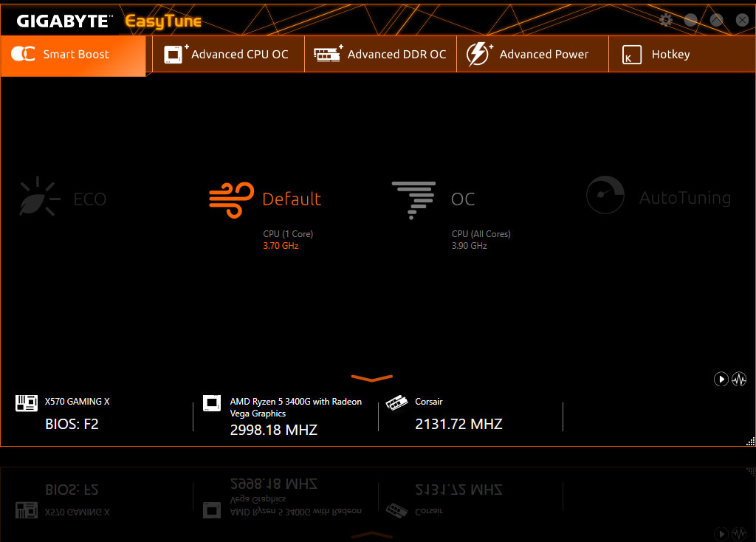The image size is (756, 542).
Task: Click the Smart Boost toggle icon on the tab
Action: coord(23,54)
